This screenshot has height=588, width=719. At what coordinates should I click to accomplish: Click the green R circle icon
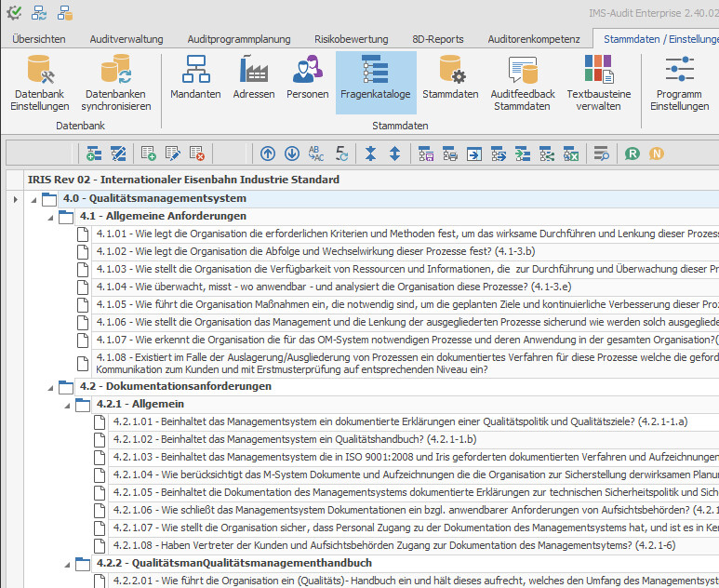coord(632,154)
